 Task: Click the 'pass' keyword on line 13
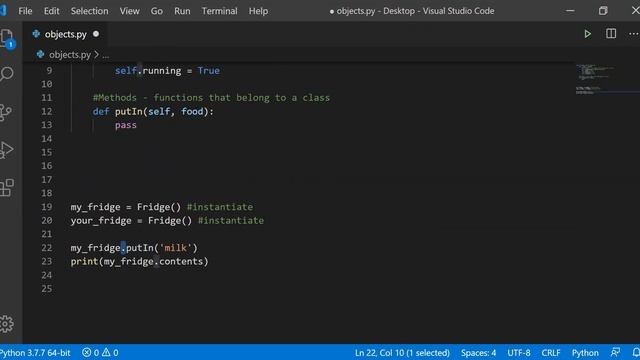126,125
